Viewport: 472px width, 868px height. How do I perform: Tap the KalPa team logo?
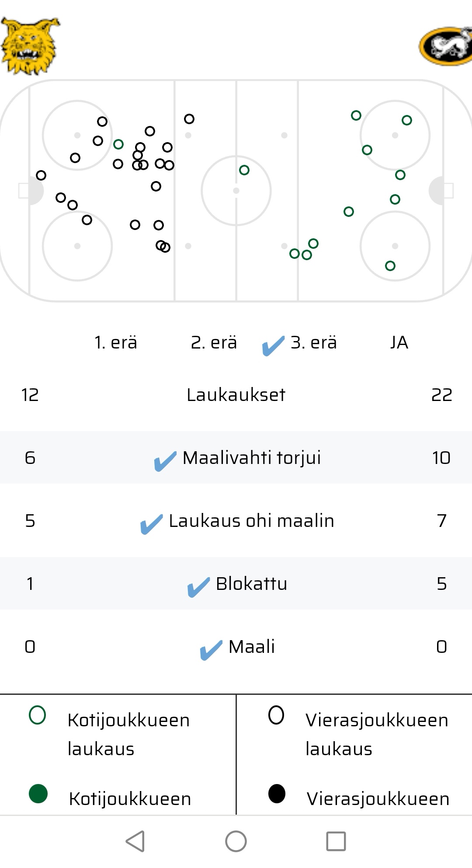pyautogui.click(x=446, y=46)
